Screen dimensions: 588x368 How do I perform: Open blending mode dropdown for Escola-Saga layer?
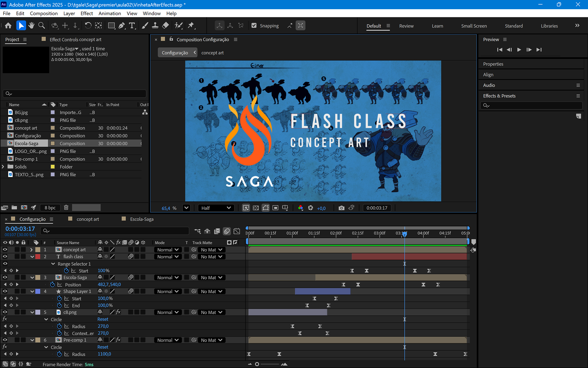point(168,278)
